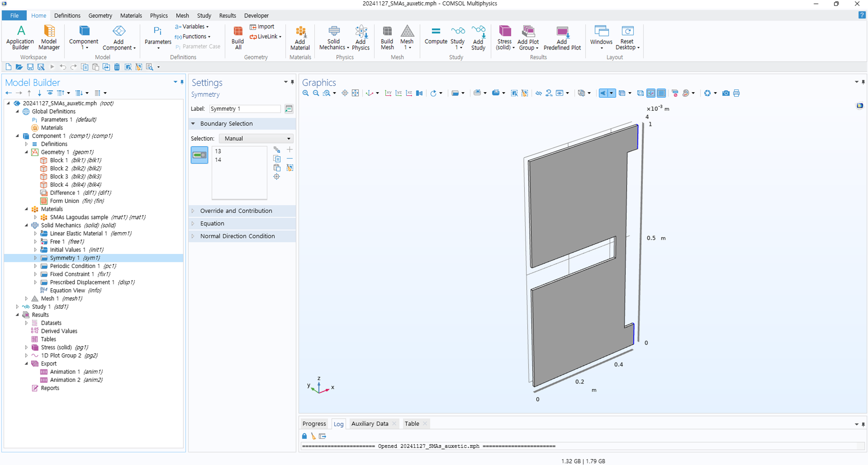Click the Label field containing Symmetry 1
The image size is (868, 465).
[245, 109]
